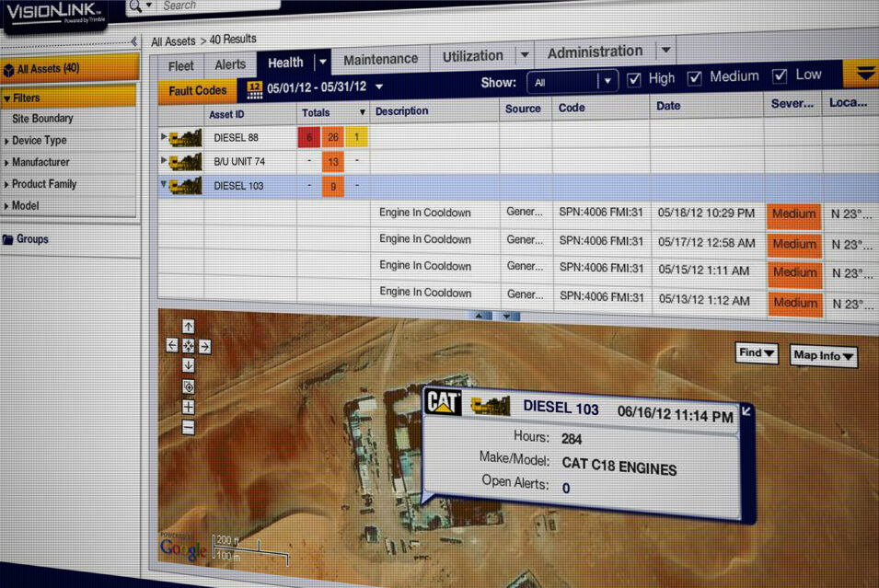
Task: Click DIESEL 88 orange total 26
Action: (333, 137)
